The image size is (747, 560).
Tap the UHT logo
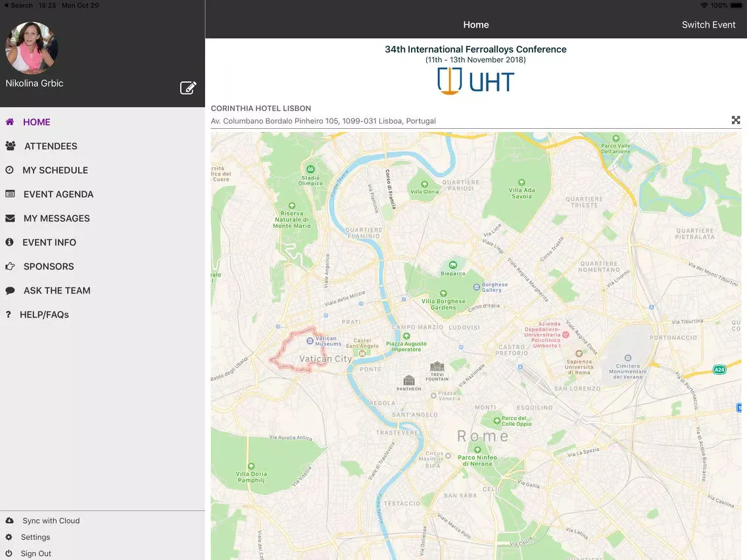coord(475,81)
